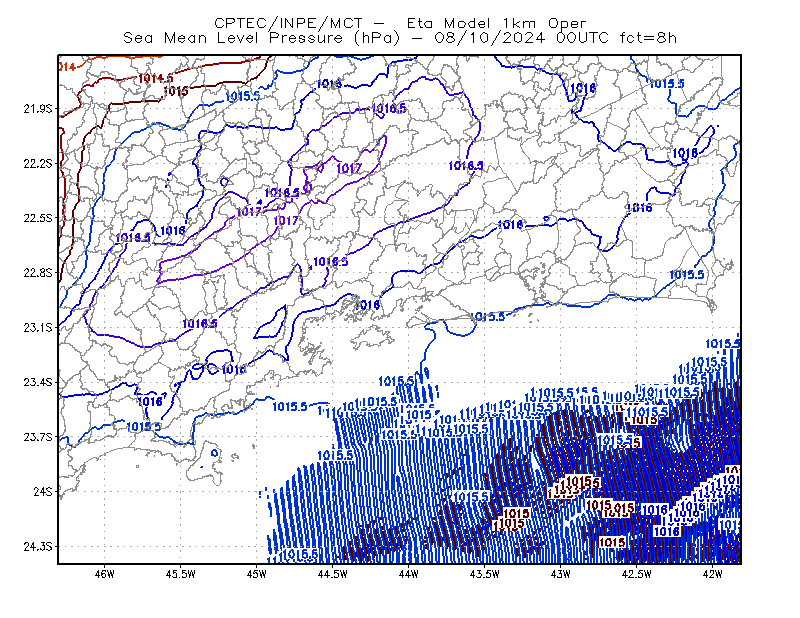Click the 21.9S latitude axis label
800x618 pixels.
tap(38, 109)
